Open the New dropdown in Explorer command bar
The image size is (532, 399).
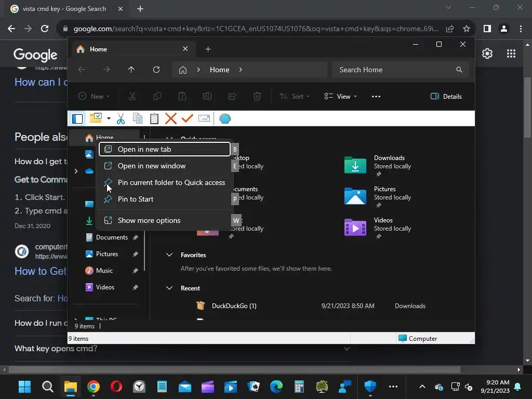coord(95,96)
